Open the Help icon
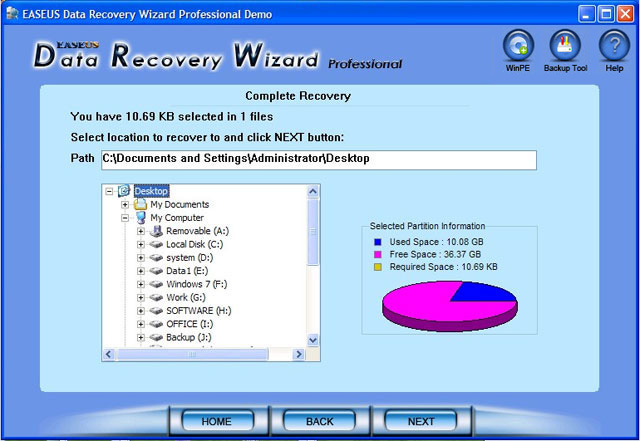Image resolution: width=640 pixels, height=441 pixels. click(614, 45)
